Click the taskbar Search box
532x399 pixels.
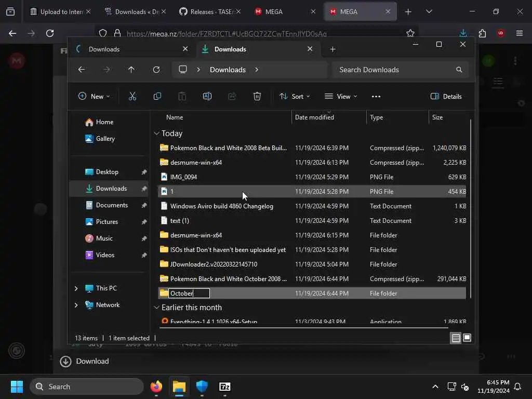coord(87,387)
